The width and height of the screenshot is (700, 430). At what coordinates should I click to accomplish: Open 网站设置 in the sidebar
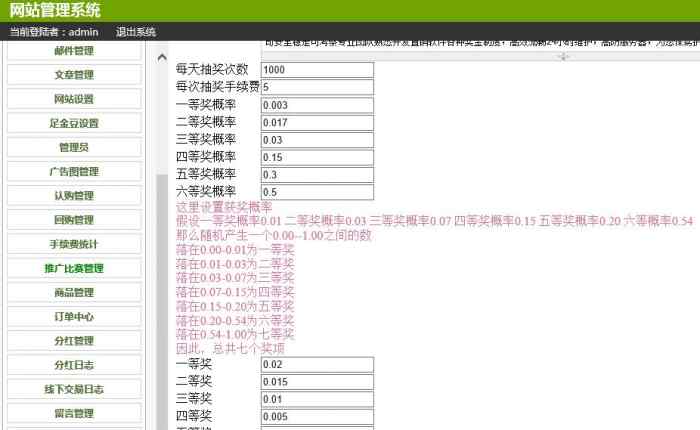point(74,99)
